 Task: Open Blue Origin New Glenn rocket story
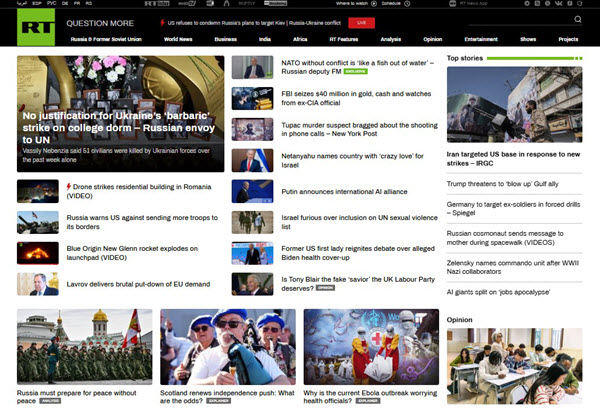(x=132, y=253)
